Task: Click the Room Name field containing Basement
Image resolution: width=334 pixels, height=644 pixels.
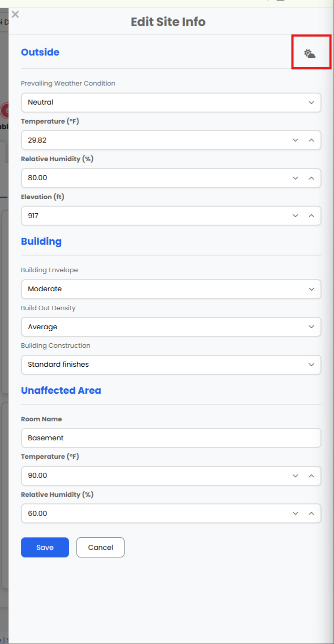Action: pyautogui.click(x=171, y=438)
